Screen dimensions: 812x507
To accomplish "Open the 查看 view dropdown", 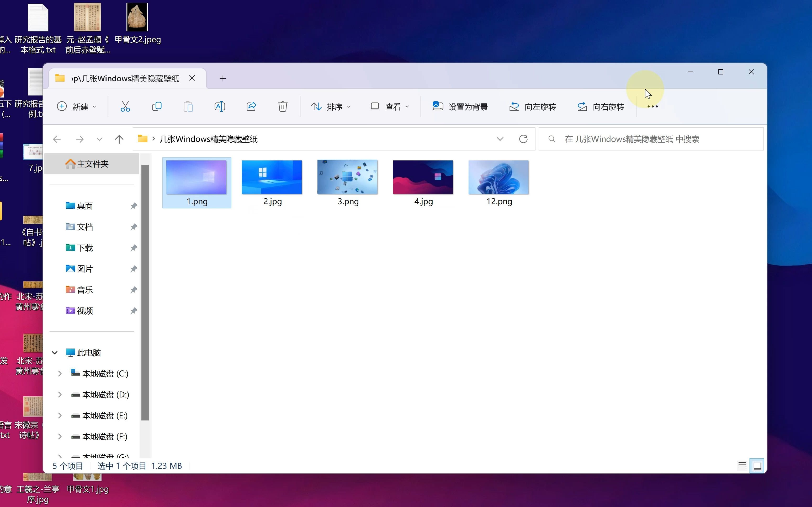I will (x=390, y=107).
